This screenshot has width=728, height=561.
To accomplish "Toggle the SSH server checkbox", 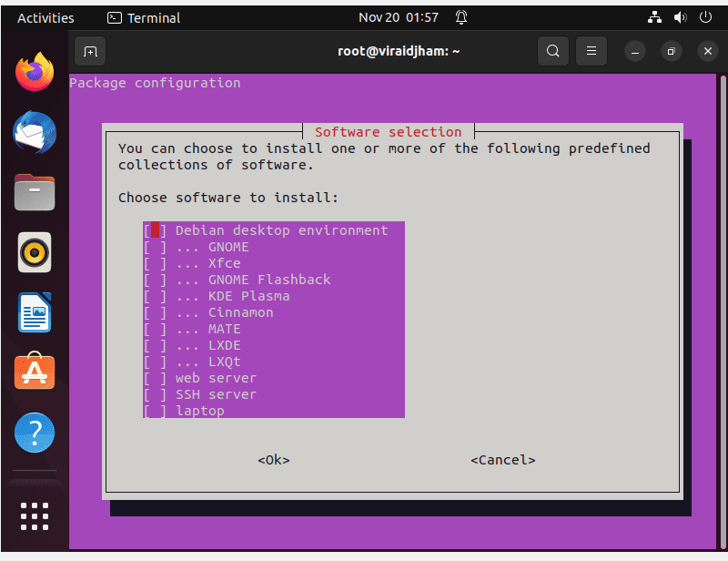I will pos(155,394).
